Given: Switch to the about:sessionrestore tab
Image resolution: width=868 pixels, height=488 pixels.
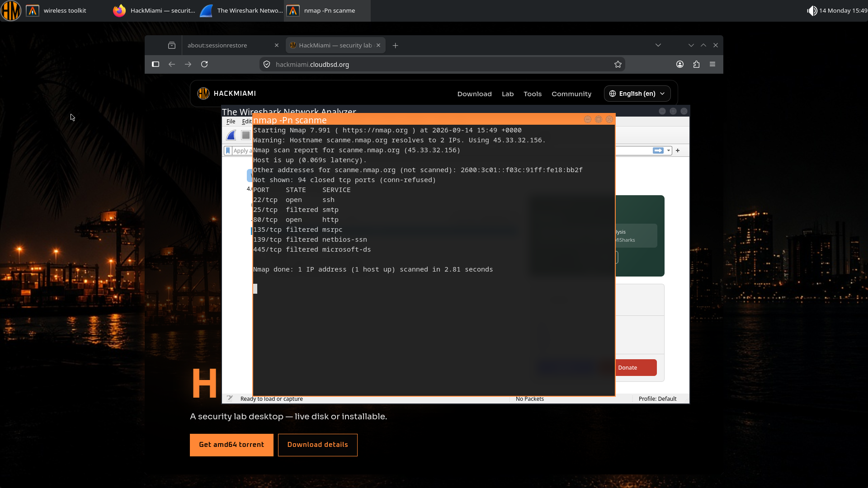Looking at the screenshot, I should [x=233, y=45].
